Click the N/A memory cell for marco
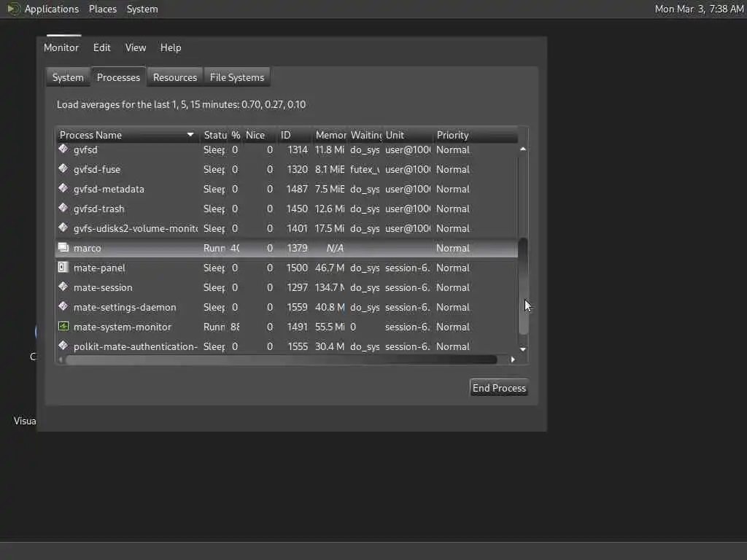This screenshot has height=560, width=747. (x=334, y=248)
